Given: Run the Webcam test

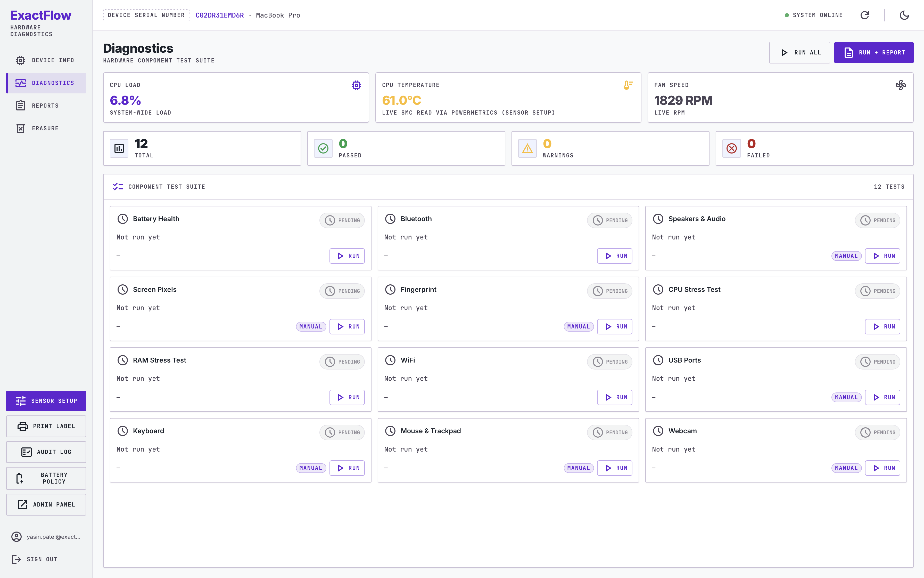Looking at the screenshot, I should pos(882,468).
